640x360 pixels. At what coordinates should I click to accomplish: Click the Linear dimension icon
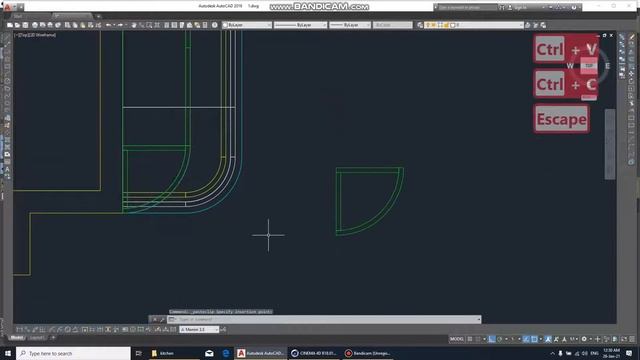[19, 329]
